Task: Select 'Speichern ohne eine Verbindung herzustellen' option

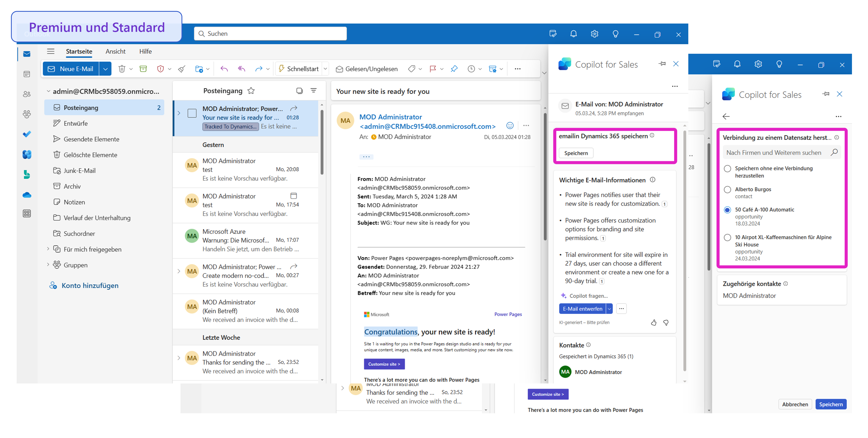Action: click(x=727, y=169)
